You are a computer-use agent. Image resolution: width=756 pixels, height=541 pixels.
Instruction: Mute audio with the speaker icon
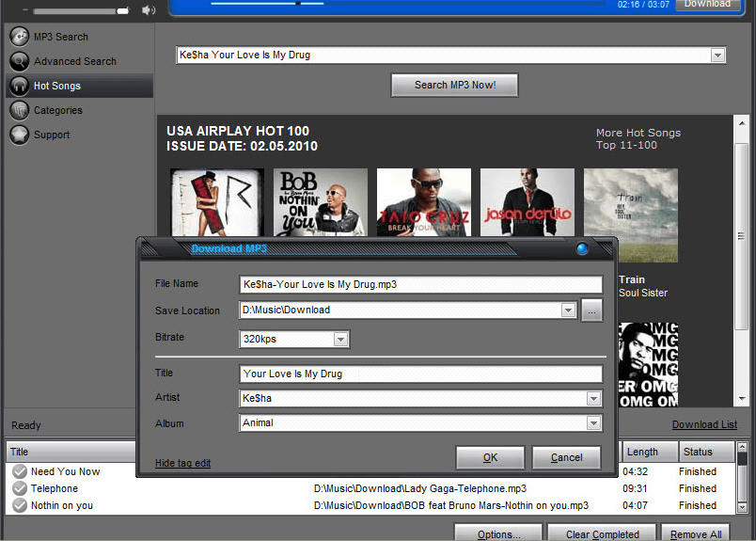pyautogui.click(x=149, y=10)
